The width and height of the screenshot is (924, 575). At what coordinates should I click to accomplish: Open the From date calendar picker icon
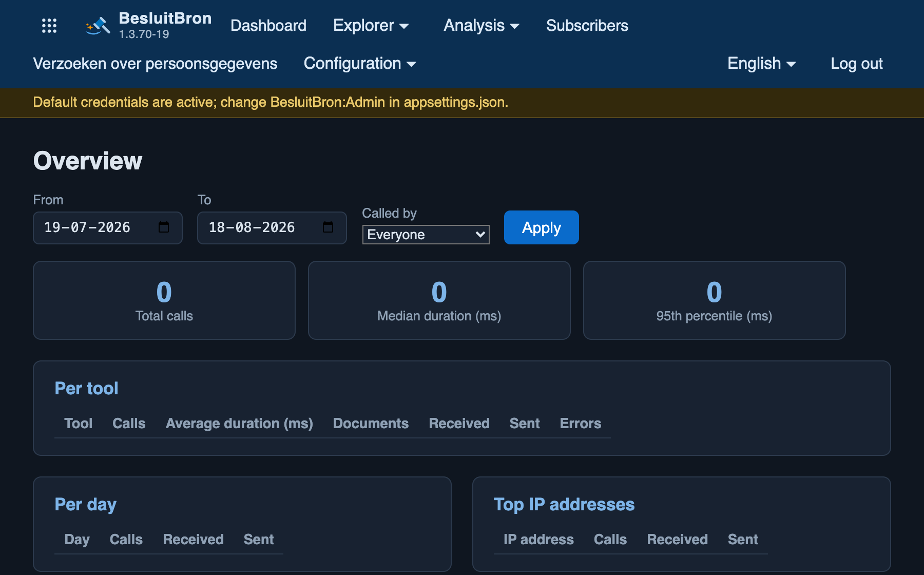click(x=164, y=227)
